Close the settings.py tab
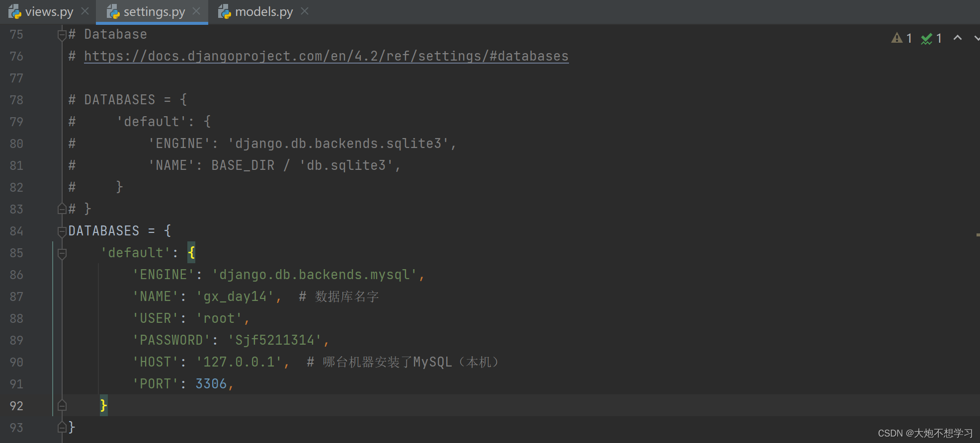 coord(196,11)
